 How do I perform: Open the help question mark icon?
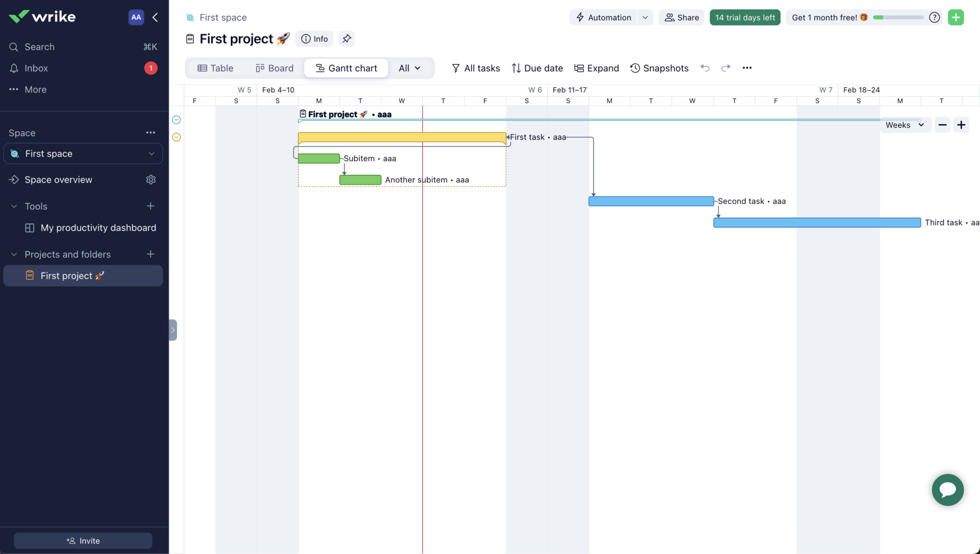point(935,17)
